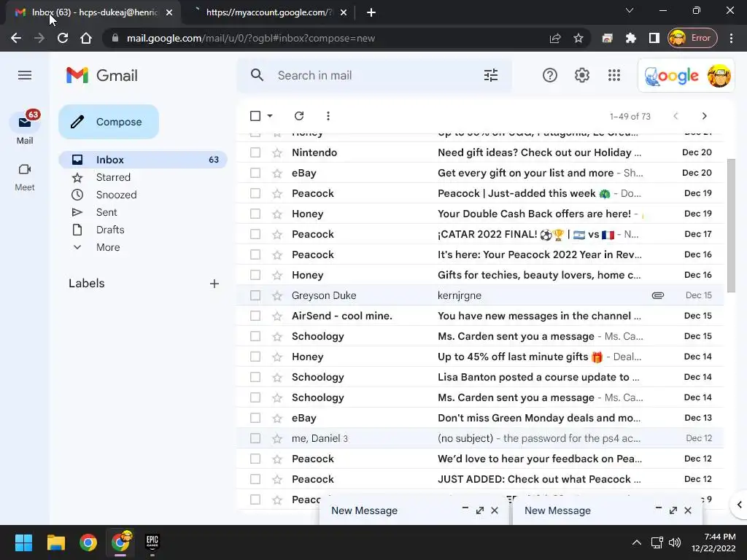The width and height of the screenshot is (747, 560).
Task: Refresh the inbox list
Action: click(298, 116)
